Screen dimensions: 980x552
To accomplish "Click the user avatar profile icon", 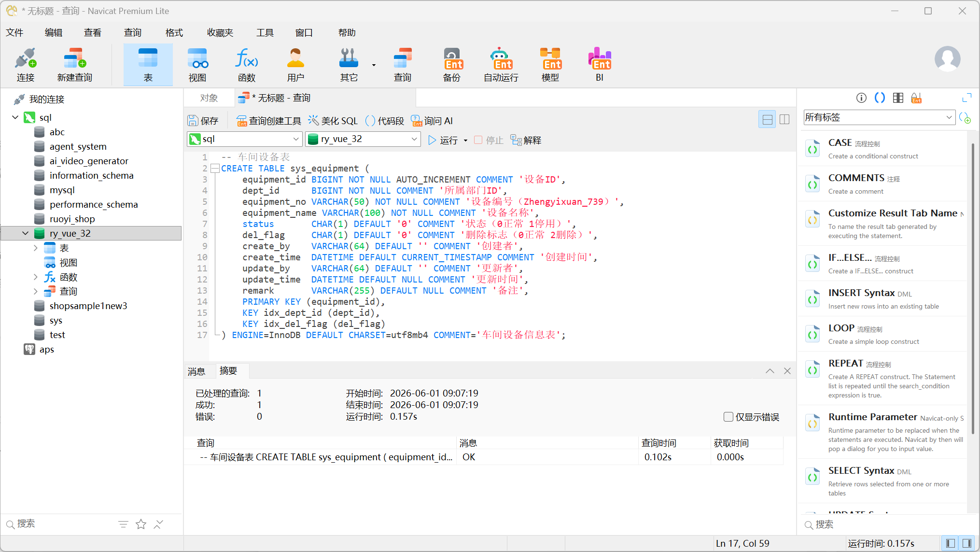I will [x=947, y=59].
